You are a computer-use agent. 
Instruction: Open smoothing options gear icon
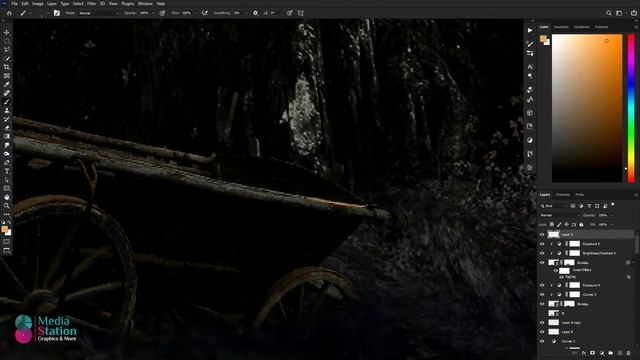[256, 13]
